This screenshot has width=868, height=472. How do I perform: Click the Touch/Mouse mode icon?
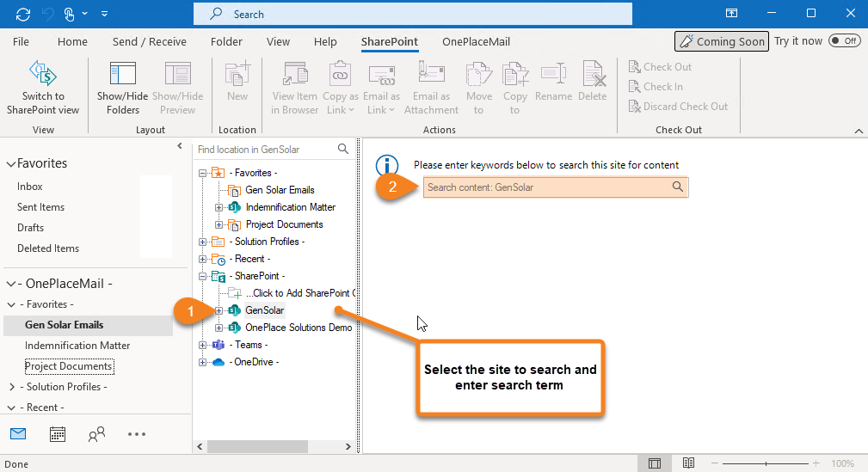tap(69, 15)
